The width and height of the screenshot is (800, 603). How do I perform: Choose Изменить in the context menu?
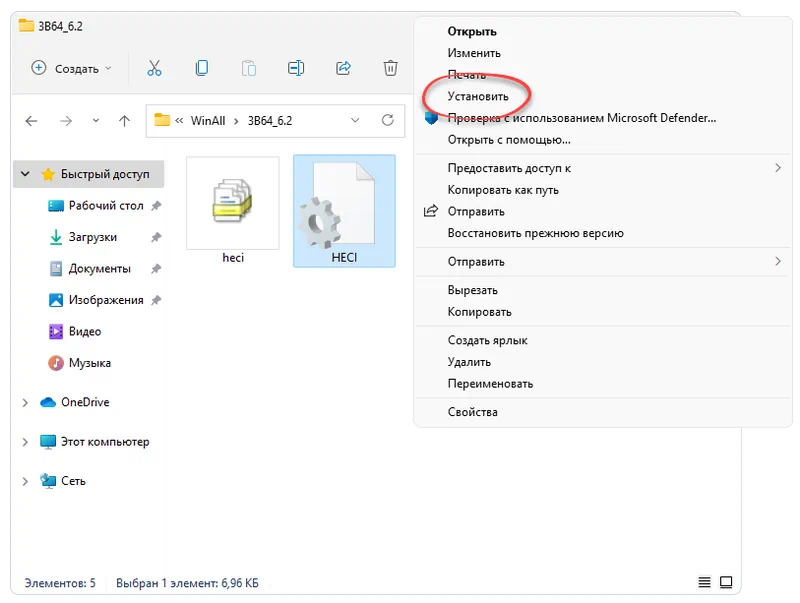point(474,53)
